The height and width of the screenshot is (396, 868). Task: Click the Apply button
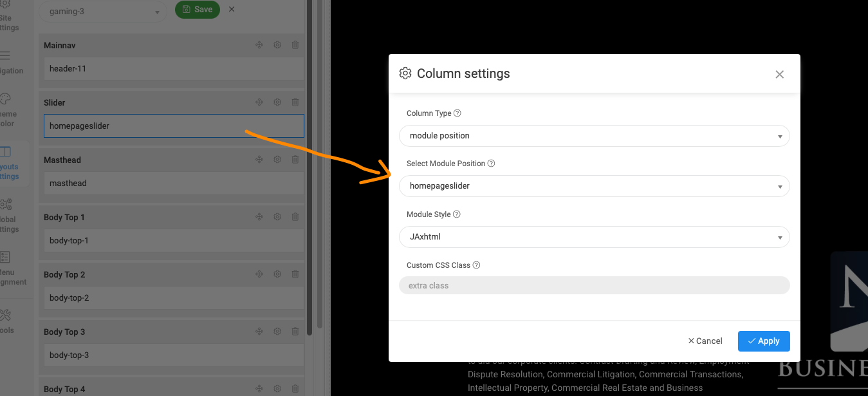[764, 341]
